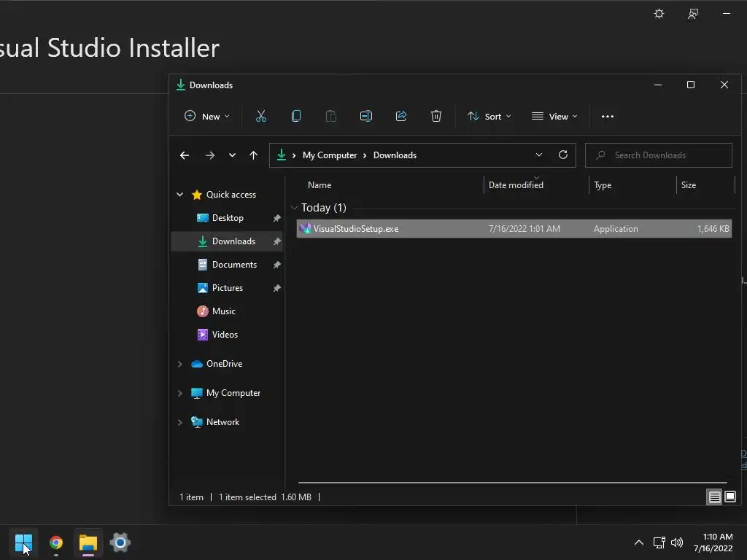
Task: Refresh the Downloads folder
Action: coord(562,155)
